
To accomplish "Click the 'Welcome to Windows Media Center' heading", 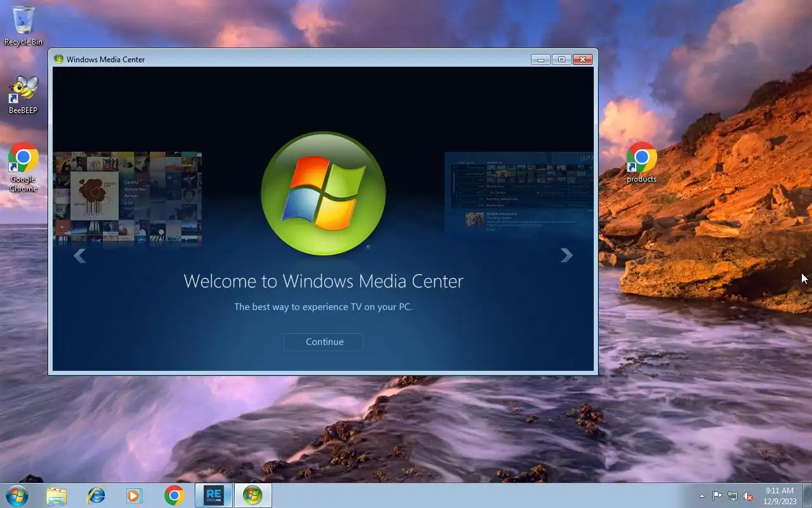I will click(324, 281).
